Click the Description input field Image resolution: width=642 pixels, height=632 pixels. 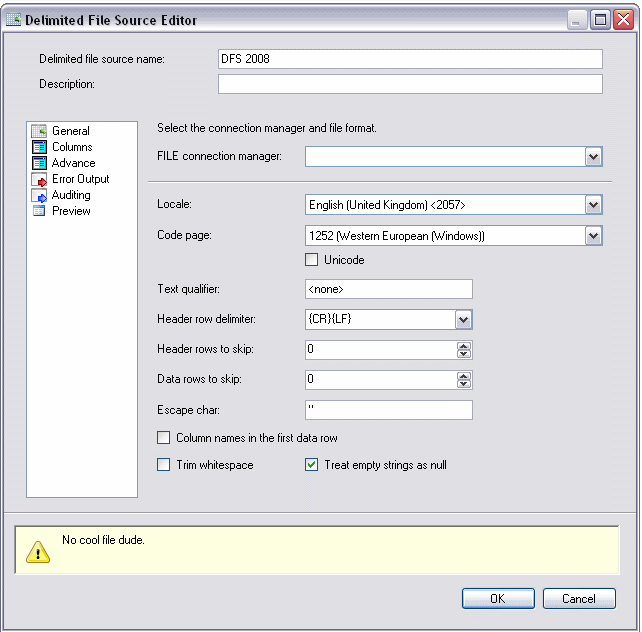tap(410, 84)
